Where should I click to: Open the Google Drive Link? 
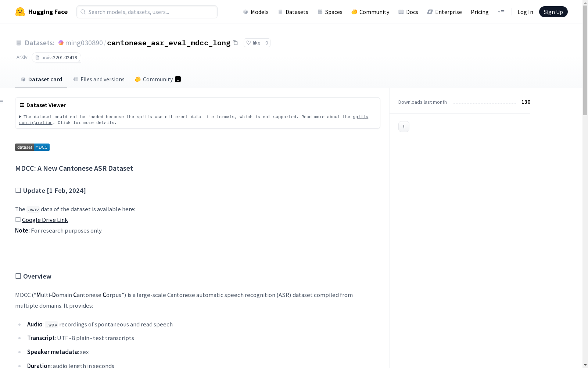[x=45, y=220]
